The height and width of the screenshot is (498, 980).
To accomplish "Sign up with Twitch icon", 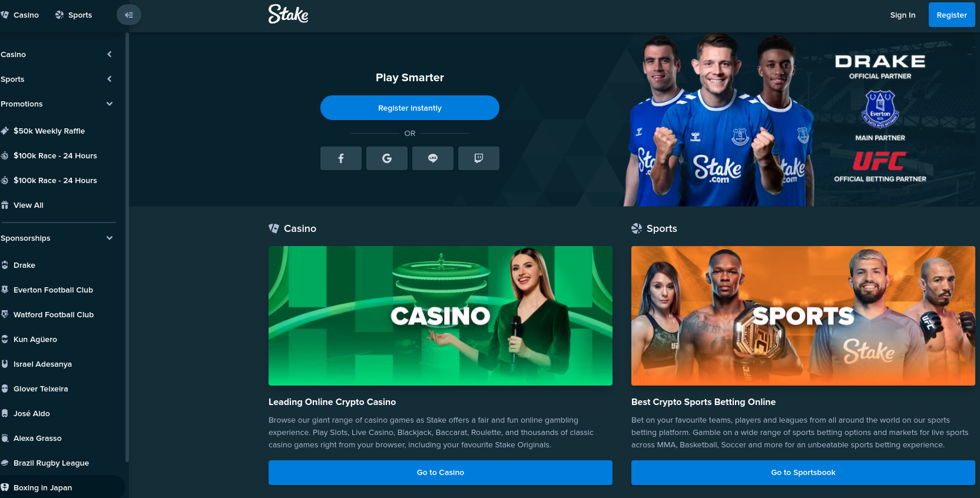I will point(479,158).
